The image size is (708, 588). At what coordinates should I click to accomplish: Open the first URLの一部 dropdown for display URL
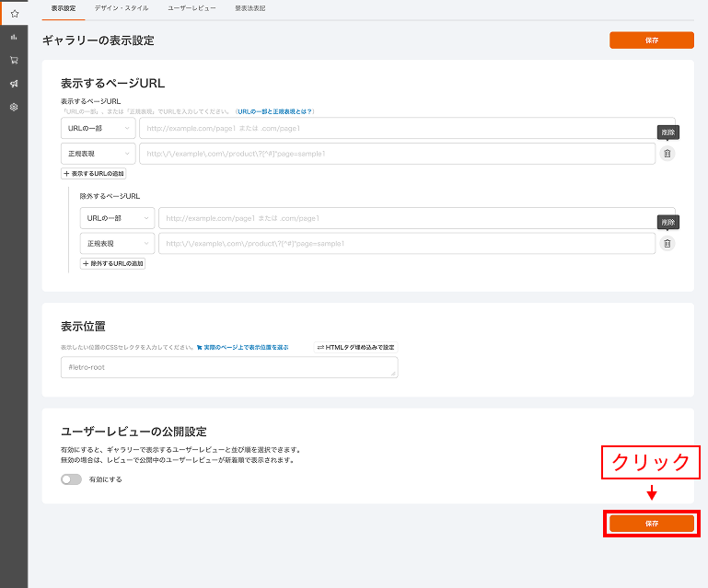click(x=98, y=128)
